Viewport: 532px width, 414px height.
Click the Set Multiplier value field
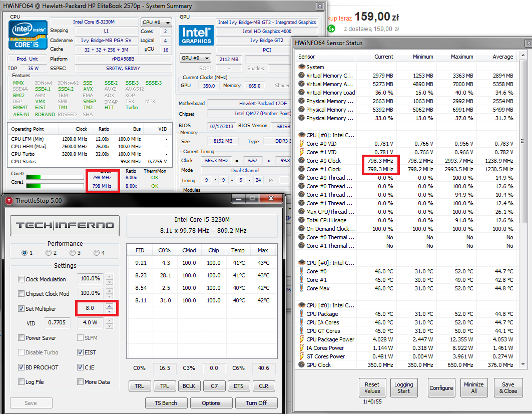90,308
